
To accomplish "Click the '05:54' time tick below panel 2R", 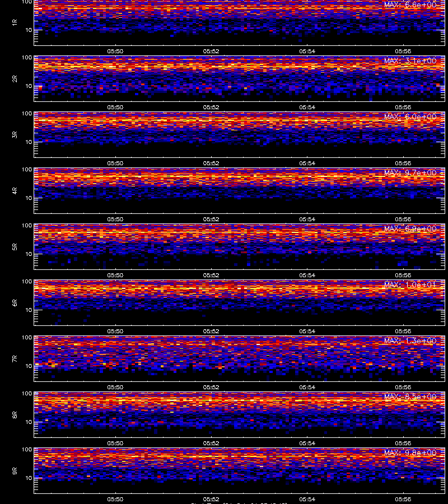I will point(307,108).
